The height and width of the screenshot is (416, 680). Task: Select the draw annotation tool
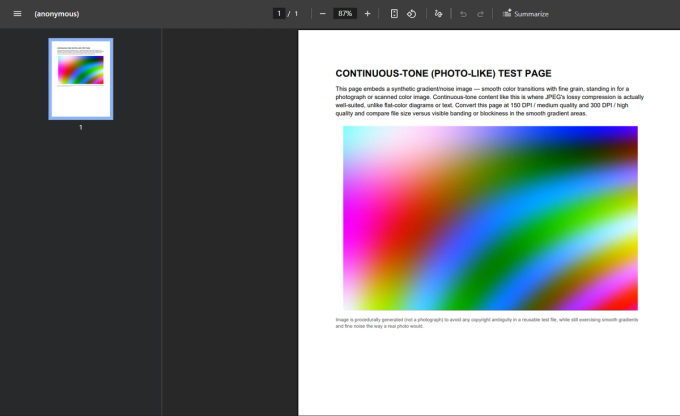[x=438, y=14]
